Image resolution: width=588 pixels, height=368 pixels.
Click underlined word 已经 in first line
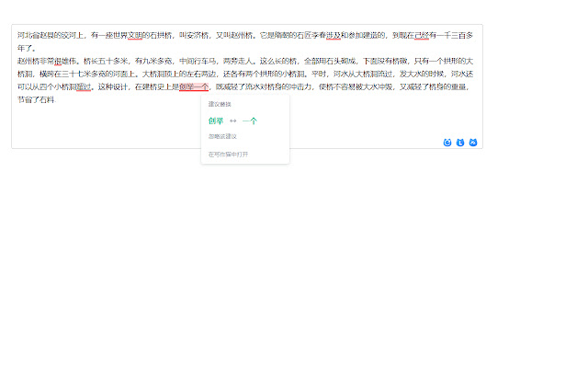[x=421, y=36]
